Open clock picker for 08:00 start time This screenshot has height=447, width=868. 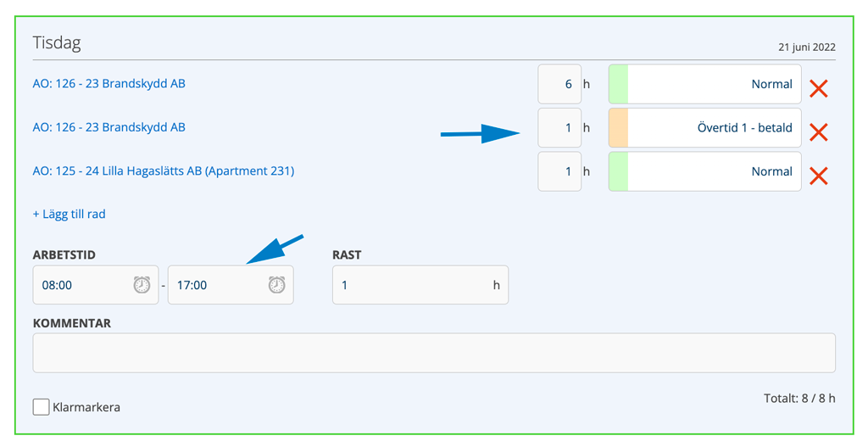click(x=142, y=285)
